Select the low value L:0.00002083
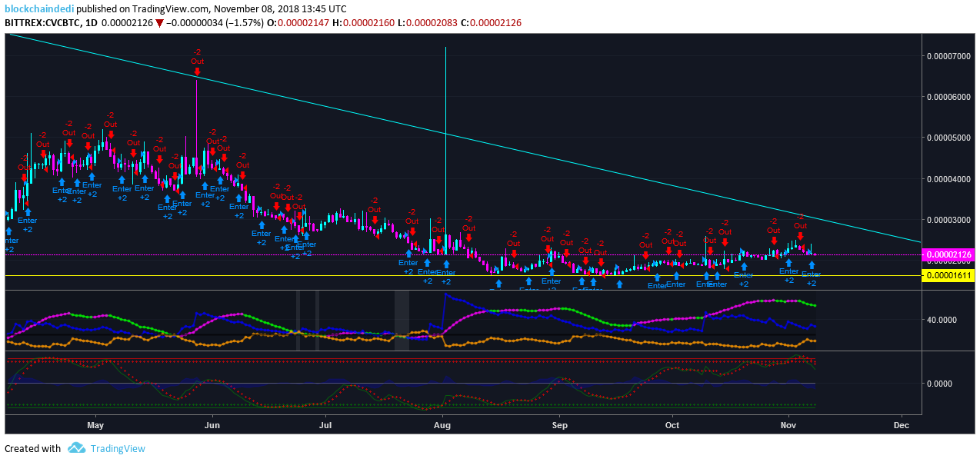 coord(427,23)
